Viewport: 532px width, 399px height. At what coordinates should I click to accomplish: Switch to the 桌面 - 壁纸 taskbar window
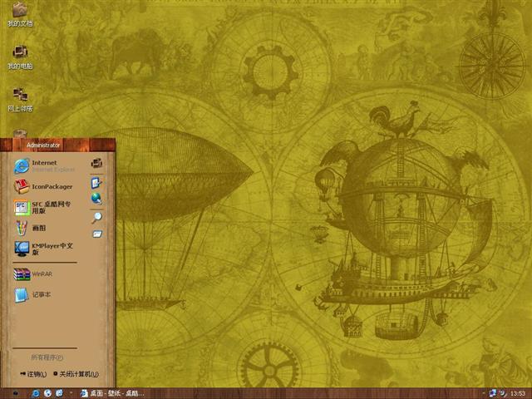click(111, 392)
